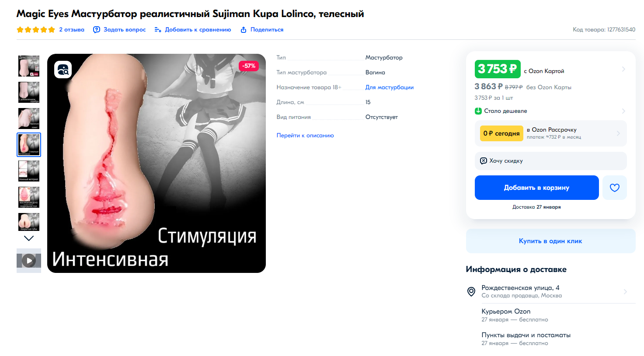Click the 0 ₽ сегодня yellow badge
The width and height of the screenshot is (644, 356).
[501, 133]
